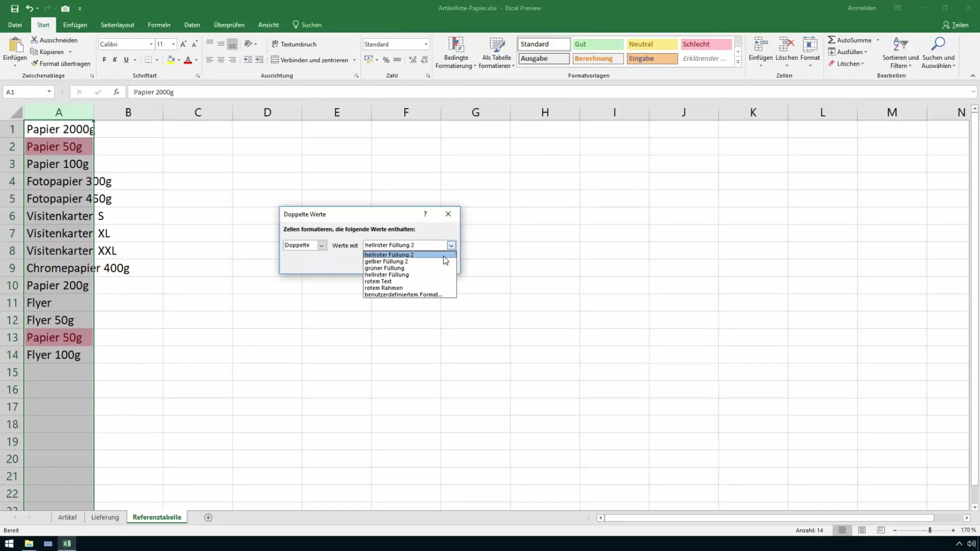Click the Save icon in title bar
The image size is (980, 551).
(14, 9)
